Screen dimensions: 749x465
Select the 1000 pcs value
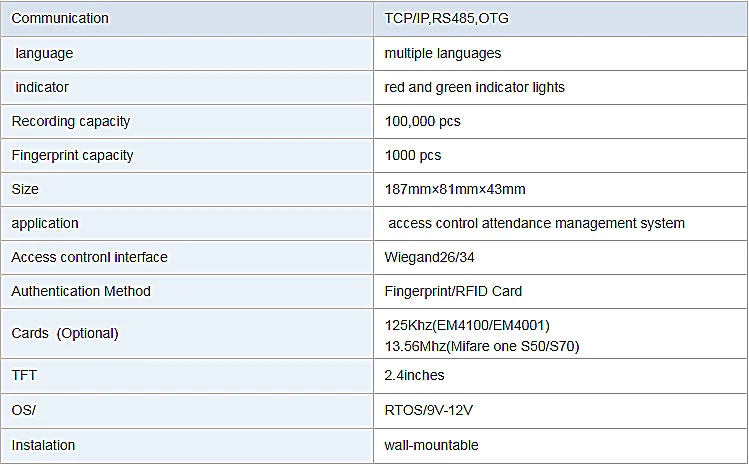pyautogui.click(x=413, y=155)
